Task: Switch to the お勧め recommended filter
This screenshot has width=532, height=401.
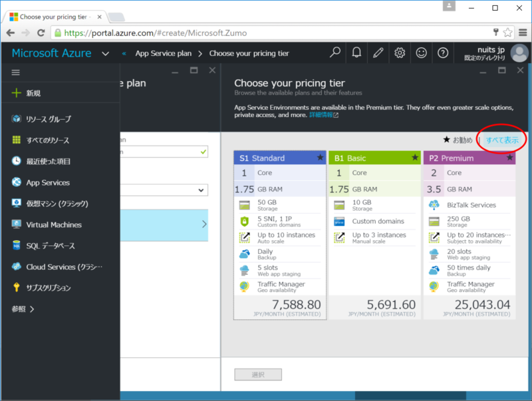Action: 458,140
